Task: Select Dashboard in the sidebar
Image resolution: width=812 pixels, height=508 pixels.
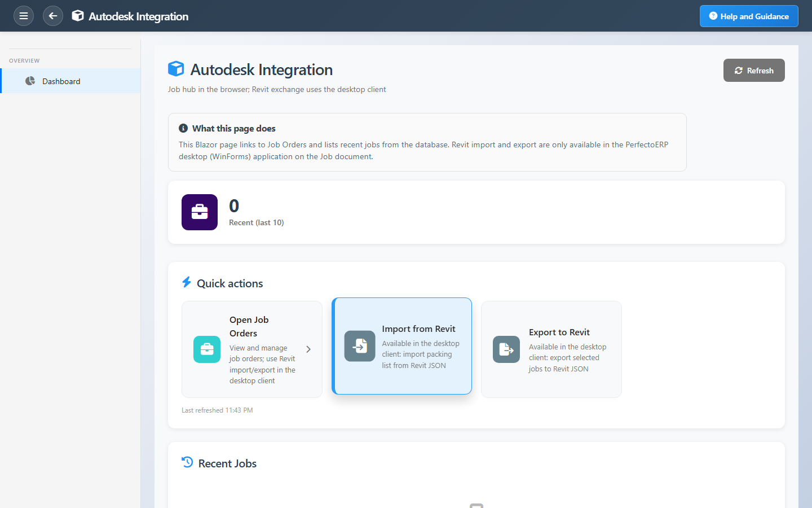Action: click(x=70, y=81)
